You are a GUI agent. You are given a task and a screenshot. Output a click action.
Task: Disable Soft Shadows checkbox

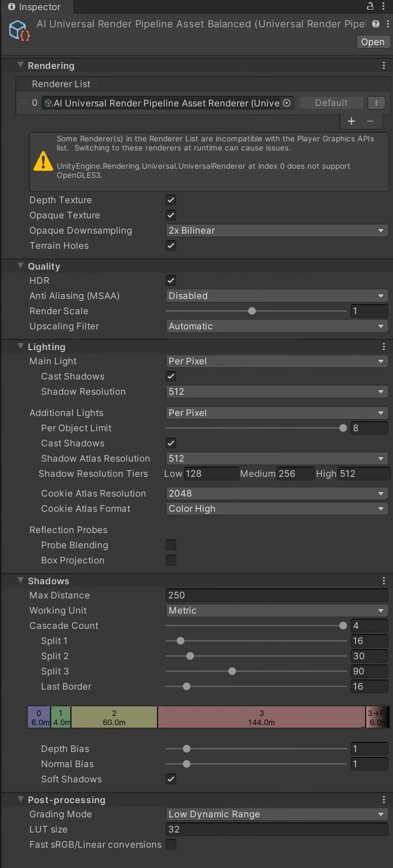click(x=171, y=779)
